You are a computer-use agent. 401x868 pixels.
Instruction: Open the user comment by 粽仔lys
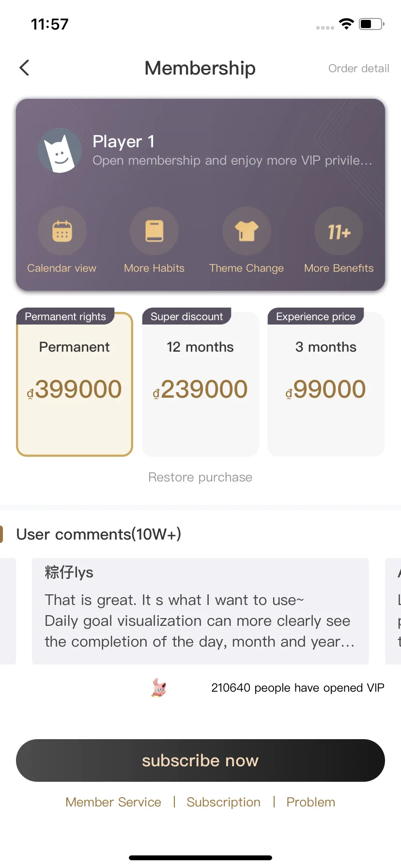[x=200, y=611]
